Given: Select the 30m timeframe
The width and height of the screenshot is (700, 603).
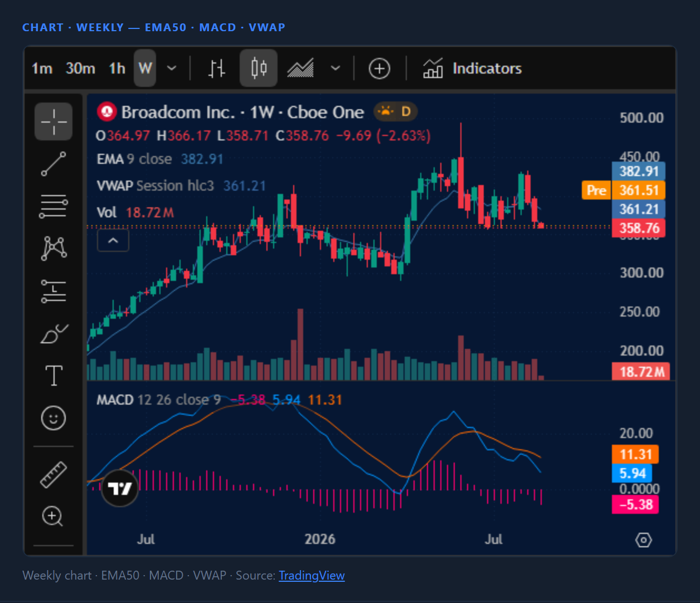Looking at the screenshot, I should pyautogui.click(x=80, y=69).
